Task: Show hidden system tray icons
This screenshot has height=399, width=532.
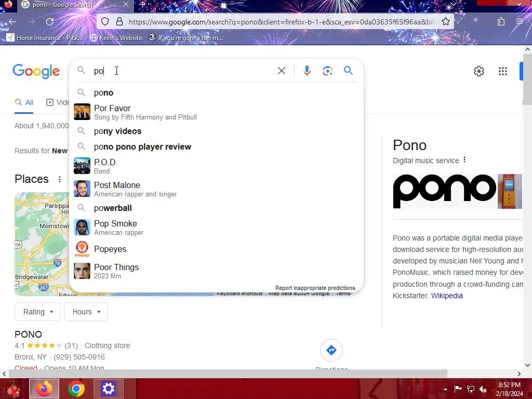Action: (x=445, y=389)
